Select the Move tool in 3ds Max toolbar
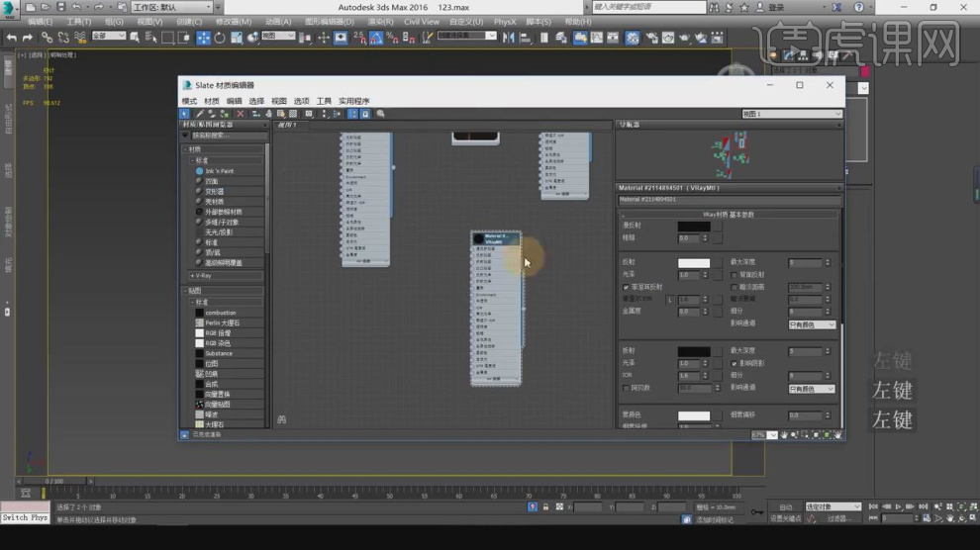The height and width of the screenshot is (550, 980). point(204,38)
